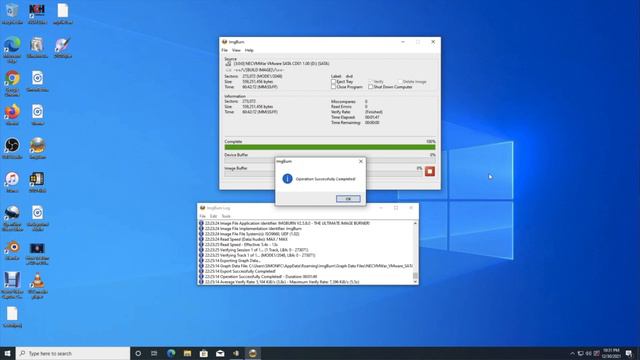Image resolution: width=640 pixels, height=360 pixels.
Task: Select log row 'Image File Application Identifier: IMGBURN'
Action: tap(305, 223)
